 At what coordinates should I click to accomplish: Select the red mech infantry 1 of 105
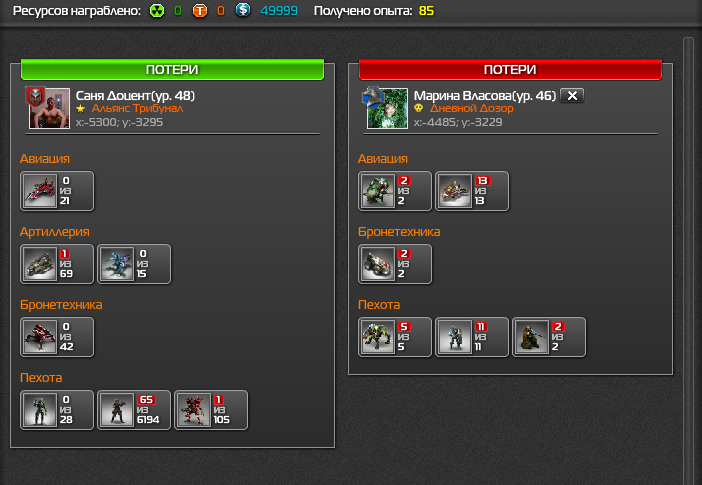coord(211,410)
